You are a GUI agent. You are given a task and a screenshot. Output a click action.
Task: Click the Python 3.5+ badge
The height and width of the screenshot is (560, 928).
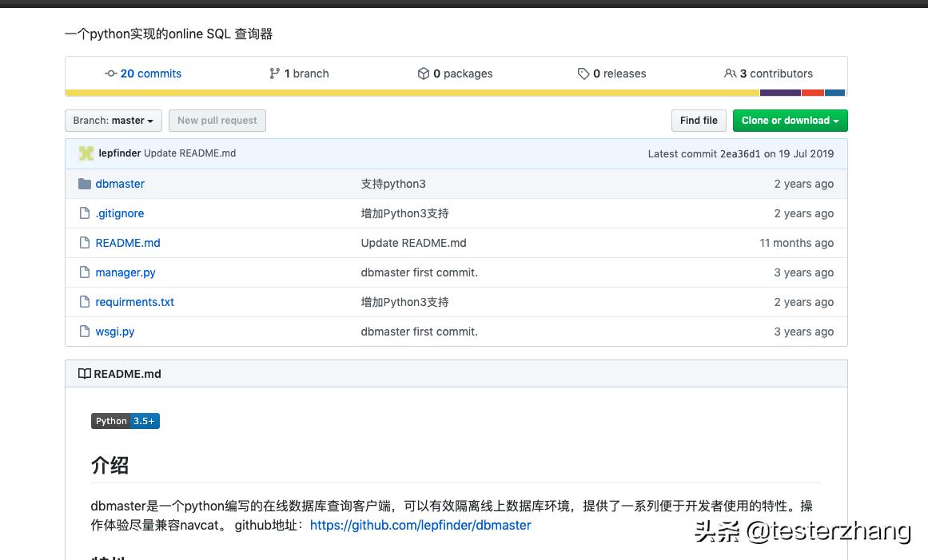125,420
